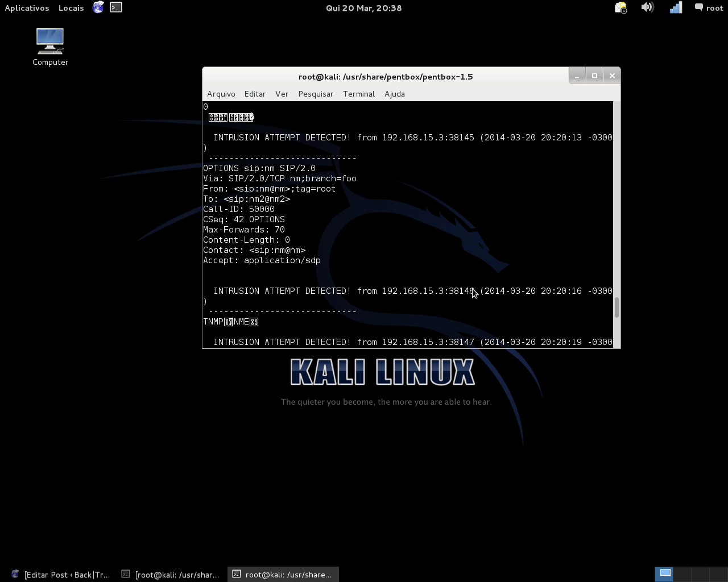Click intrusion alert from 192.168.15.3:38147
The width and height of the screenshot is (728, 582).
[413, 342]
